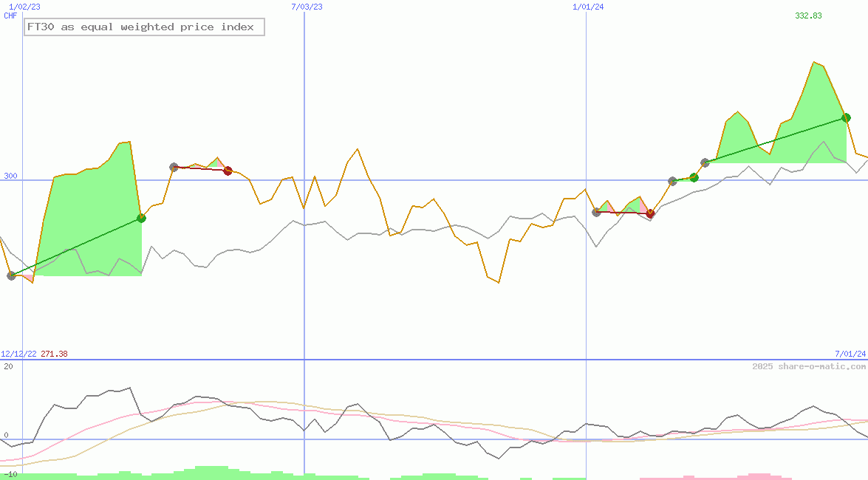Viewport: 868px width, 480px height.
Task: Click the 332.83 high value label
Action: pyautogui.click(x=807, y=14)
